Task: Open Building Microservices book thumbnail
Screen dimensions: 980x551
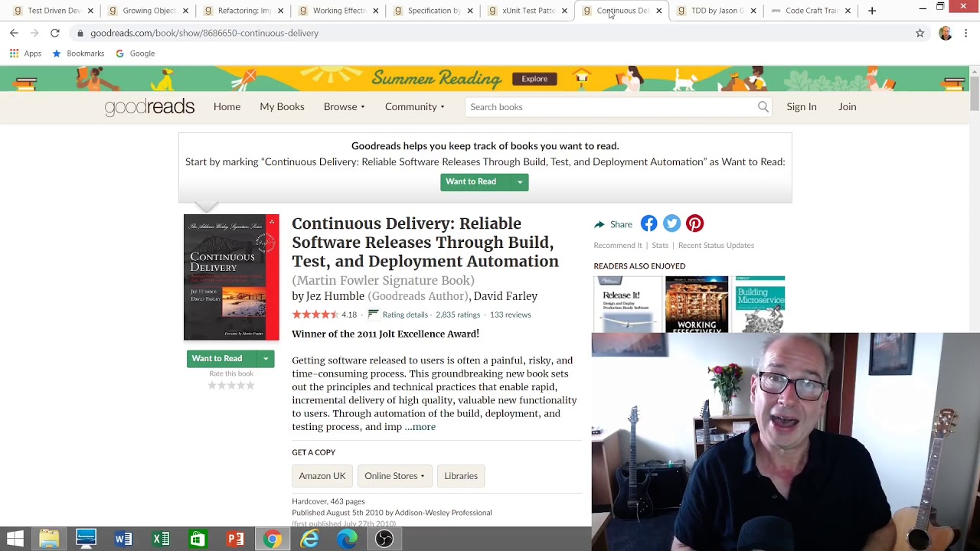Action: [759, 305]
